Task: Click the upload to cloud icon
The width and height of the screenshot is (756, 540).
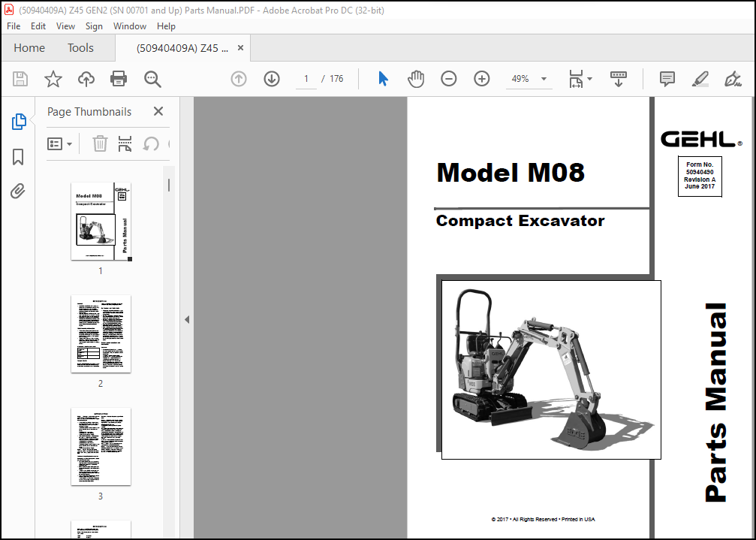Action: [x=86, y=79]
